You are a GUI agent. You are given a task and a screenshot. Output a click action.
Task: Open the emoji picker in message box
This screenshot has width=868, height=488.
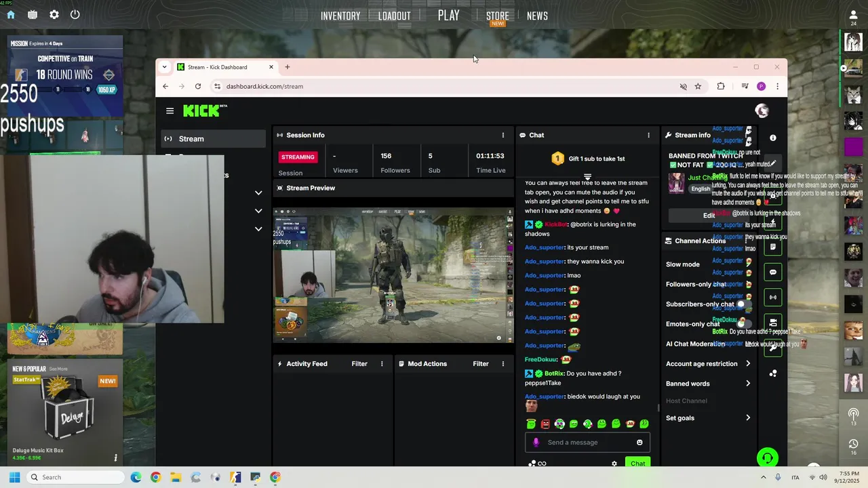point(639,443)
